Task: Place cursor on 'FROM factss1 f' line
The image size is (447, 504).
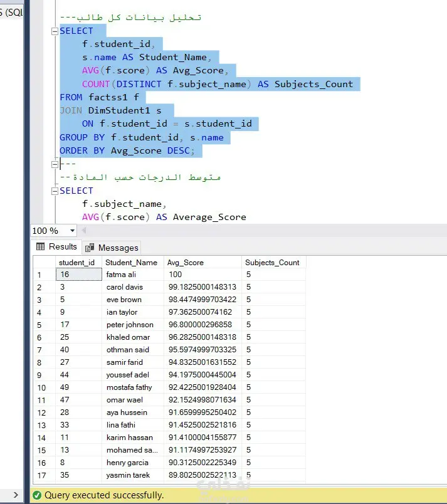Action: tap(99, 97)
